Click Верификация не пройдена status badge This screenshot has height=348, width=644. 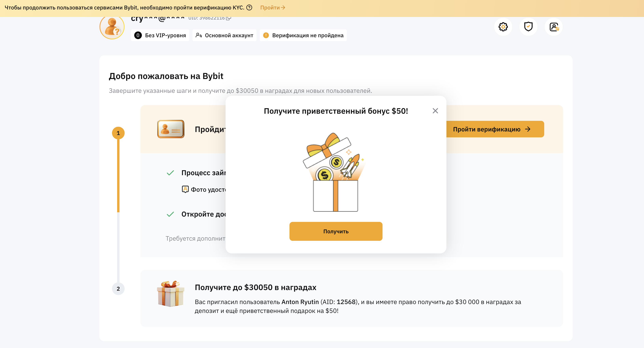click(303, 35)
